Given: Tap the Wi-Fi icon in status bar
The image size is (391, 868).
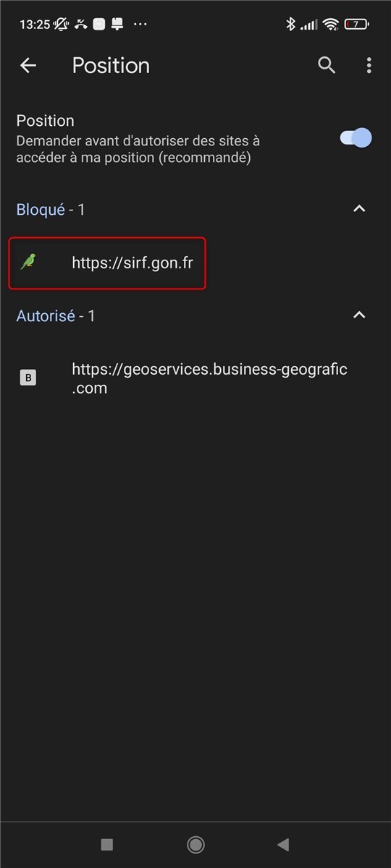Looking at the screenshot, I should tap(331, 24).
